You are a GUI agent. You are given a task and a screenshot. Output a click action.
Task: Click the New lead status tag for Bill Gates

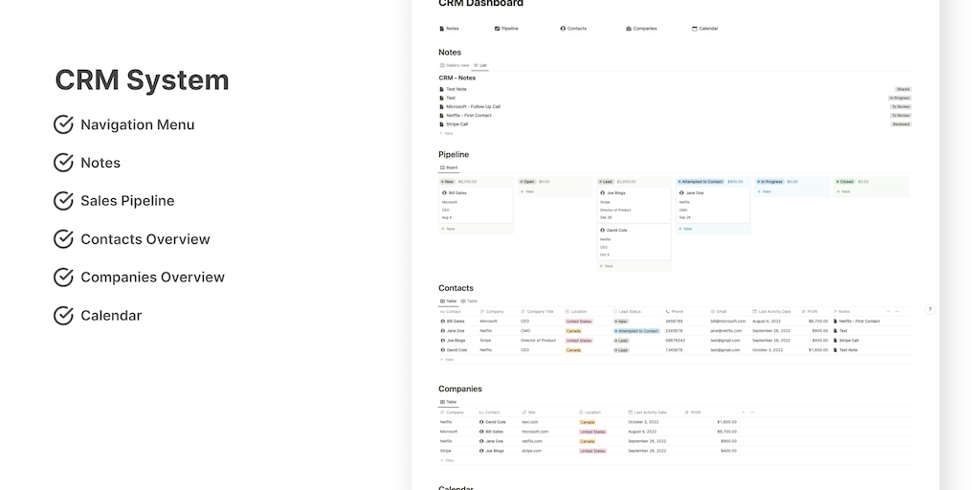(x=621, y=322)
